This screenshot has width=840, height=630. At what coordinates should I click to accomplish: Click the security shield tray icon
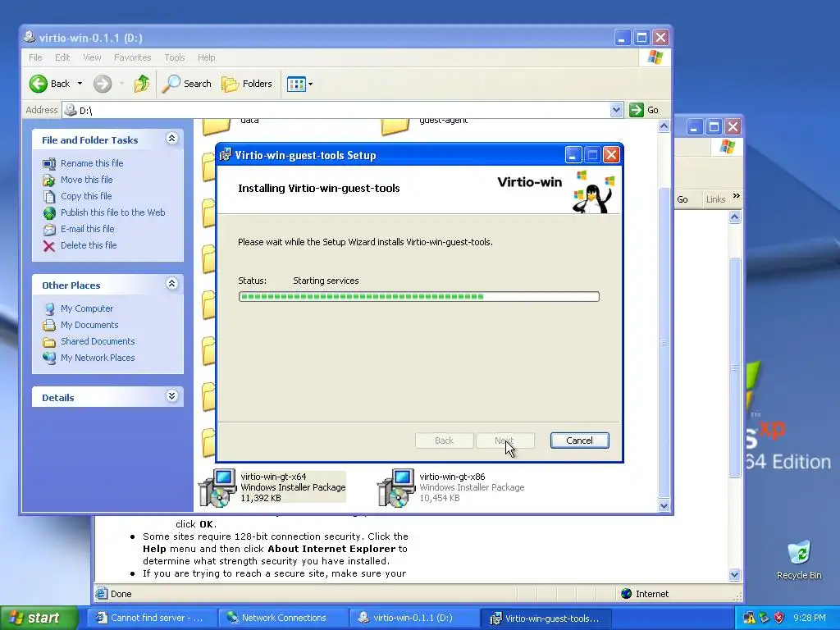point(779,618)
